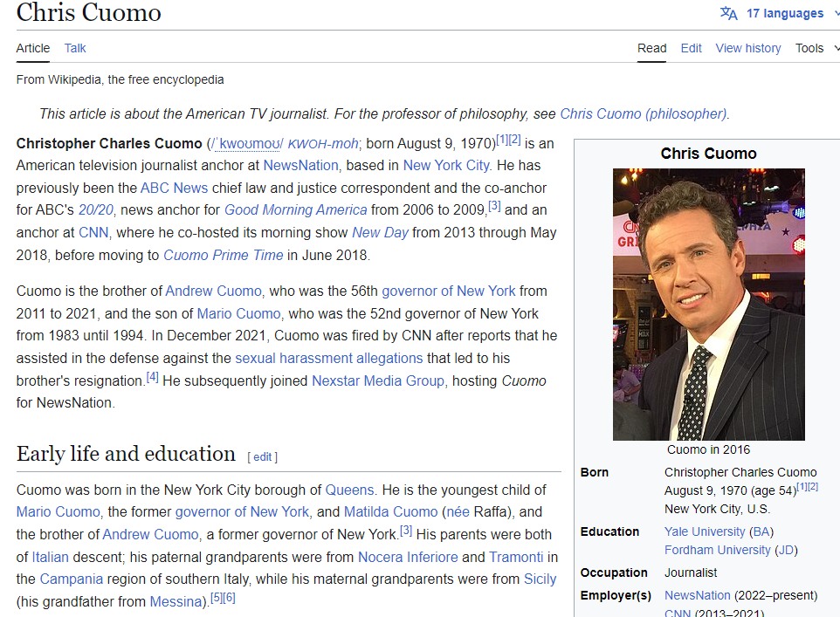Open Matilda Cuomo link
Image resolution: width=840 pixels, height=617 pixels.
coord(390,512)
